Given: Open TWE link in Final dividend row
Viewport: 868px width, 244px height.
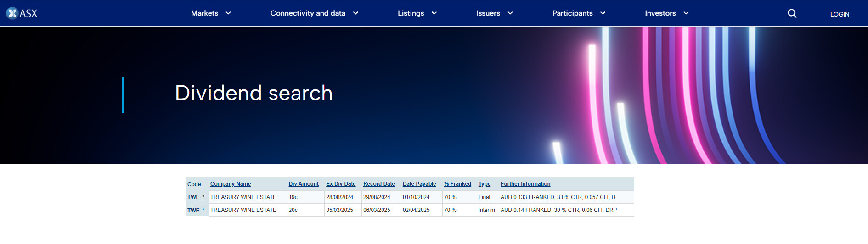Looking at the screenshot, I should click(196, 197).
